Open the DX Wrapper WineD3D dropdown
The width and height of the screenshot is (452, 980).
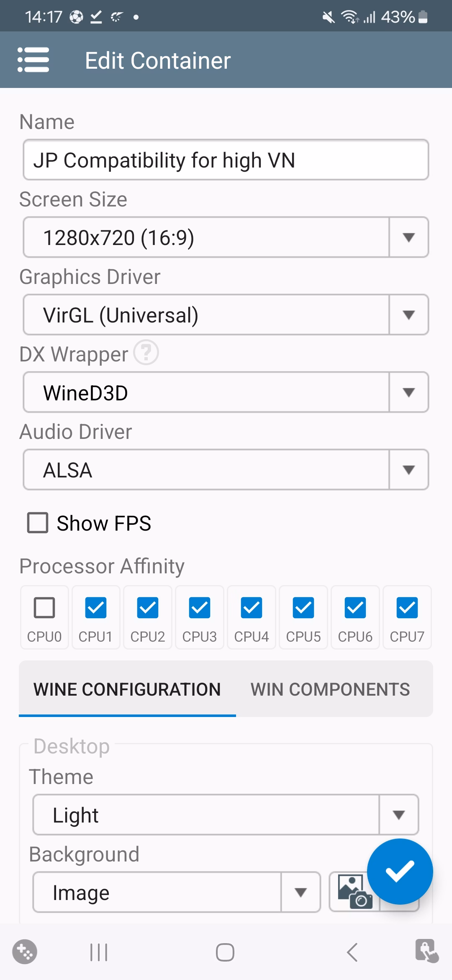pos(226,392)
